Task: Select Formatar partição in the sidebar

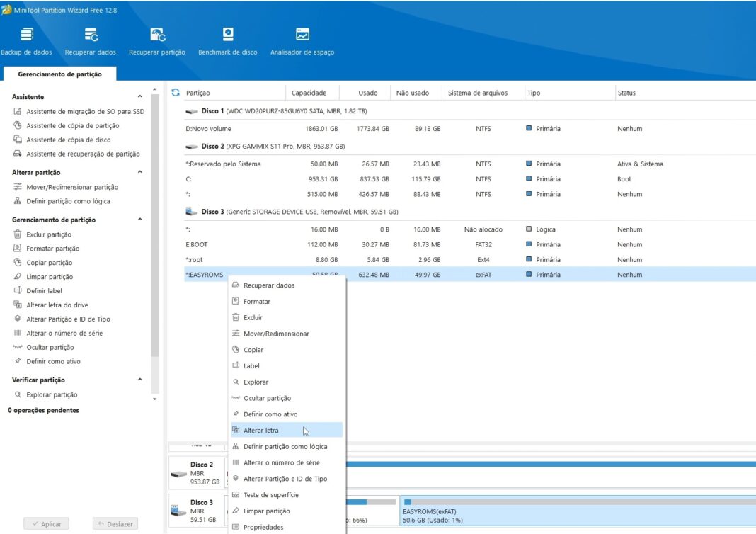Action: pos(52,249)
